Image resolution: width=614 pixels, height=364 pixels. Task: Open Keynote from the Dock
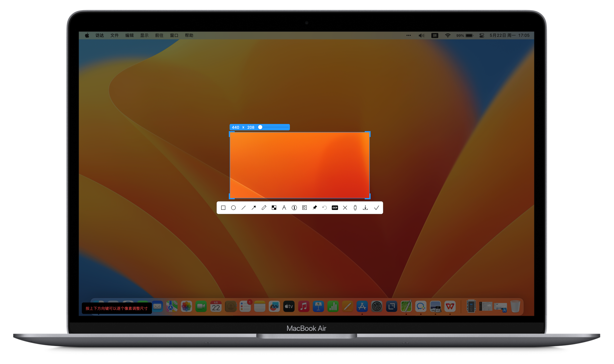(318, 306)
